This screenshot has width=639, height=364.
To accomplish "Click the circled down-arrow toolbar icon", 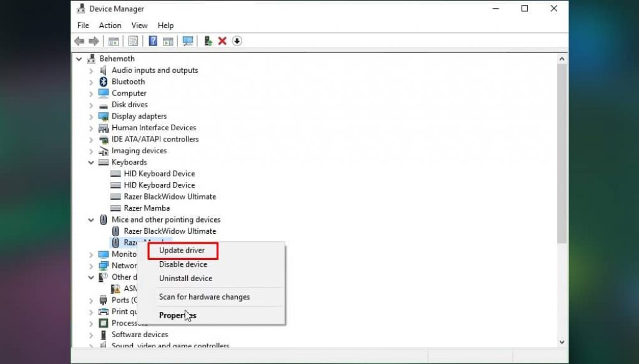I will [x=237, y=41].
